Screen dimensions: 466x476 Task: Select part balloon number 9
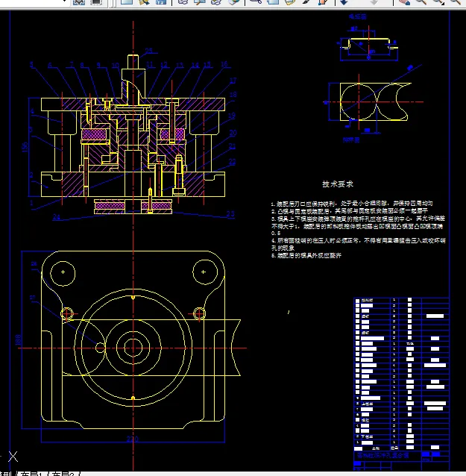(98, 65)
